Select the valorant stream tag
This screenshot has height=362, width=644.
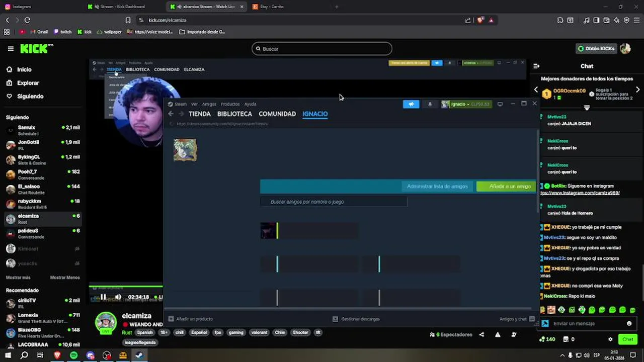click(x=259, y=332)
